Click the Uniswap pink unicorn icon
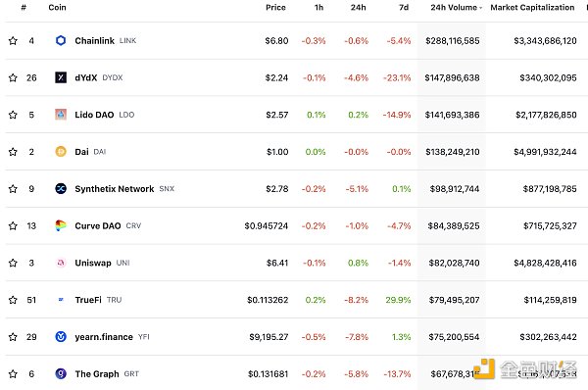This screenshot has width=588, height=390. coord(61,263)
